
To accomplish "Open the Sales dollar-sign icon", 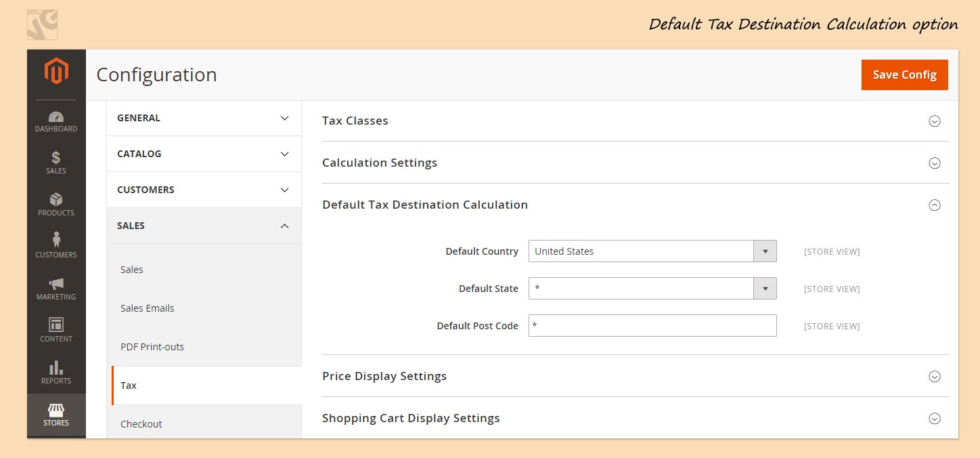I will pos(56,159).
